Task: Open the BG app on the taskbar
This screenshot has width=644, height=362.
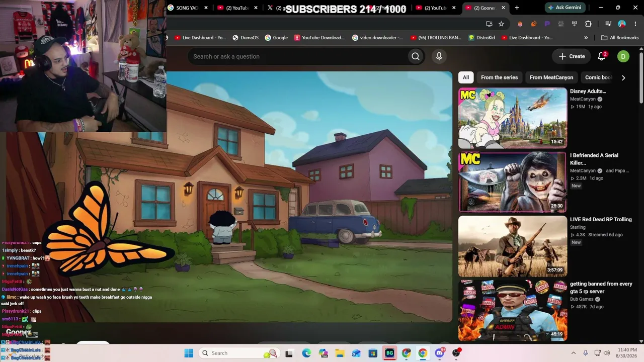Action: point(389,353)
